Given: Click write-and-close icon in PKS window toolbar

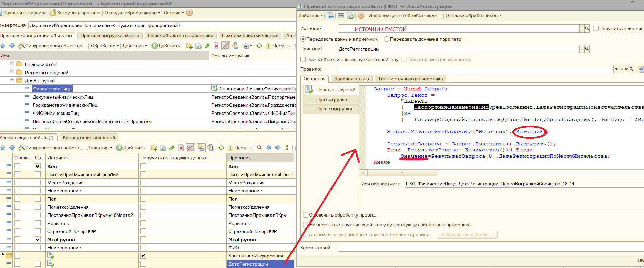Looking at the screenshot, I should point(330,15).
